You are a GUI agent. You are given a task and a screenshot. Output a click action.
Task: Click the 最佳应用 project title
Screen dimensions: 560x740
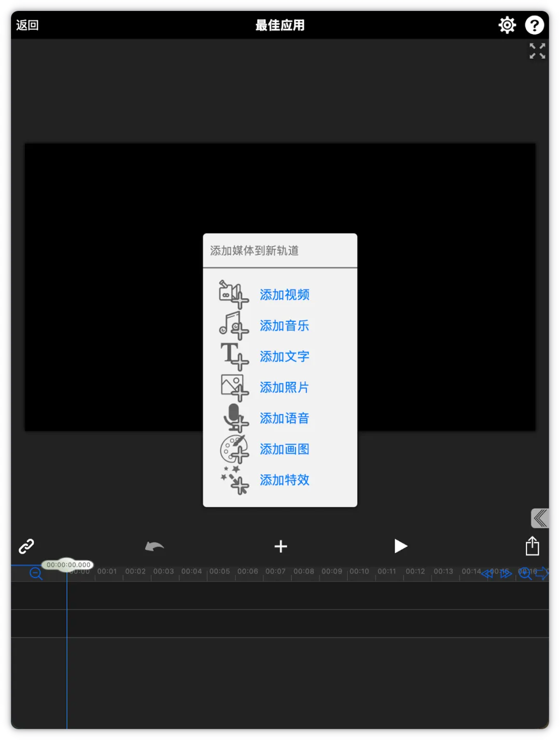point(280,25)
